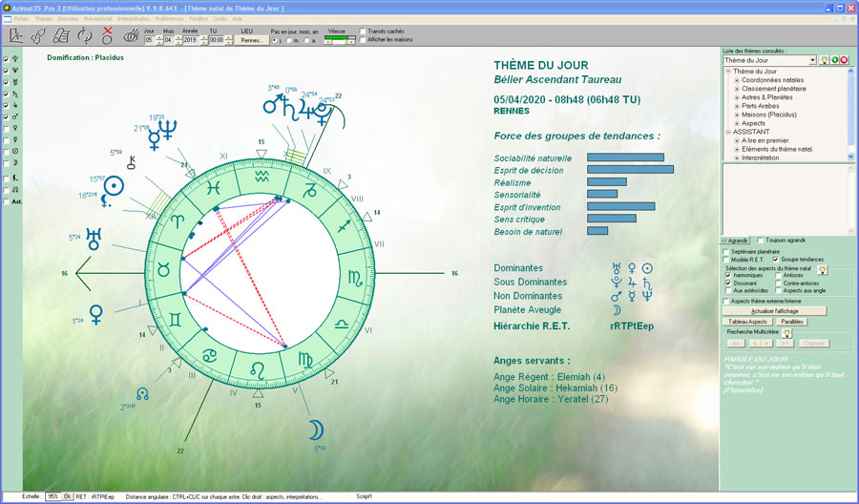Open the Thème du Jour dropdown list

811,60
